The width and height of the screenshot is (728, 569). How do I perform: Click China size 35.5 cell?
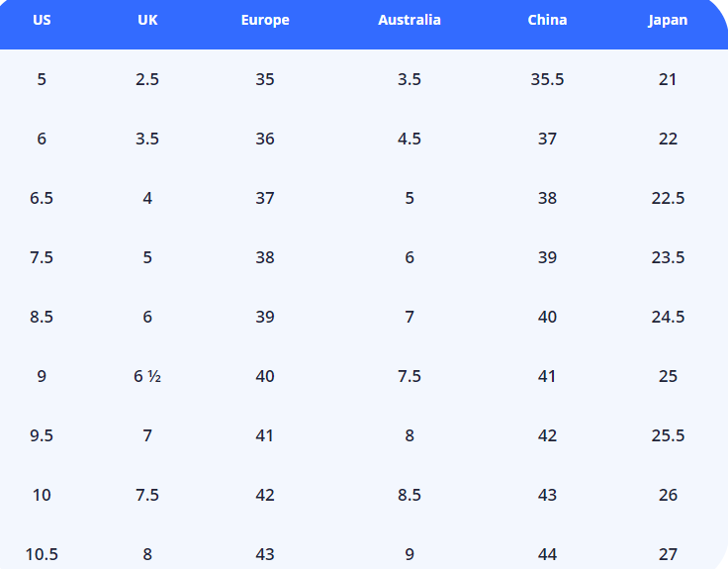(547, 79)
